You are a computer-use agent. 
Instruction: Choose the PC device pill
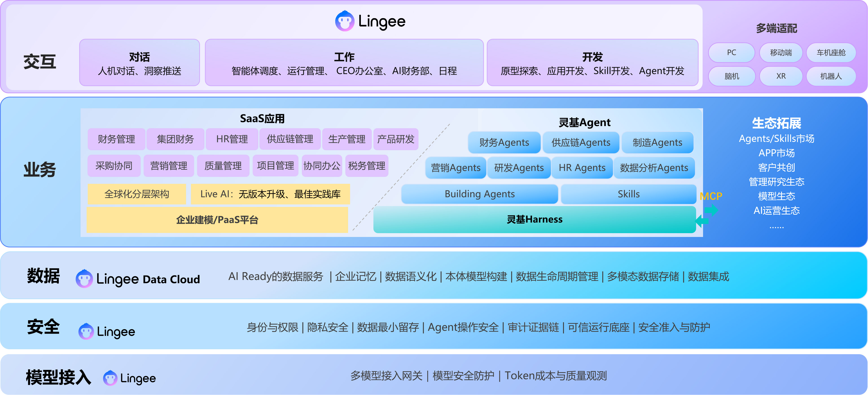click(x=732, y=52)
